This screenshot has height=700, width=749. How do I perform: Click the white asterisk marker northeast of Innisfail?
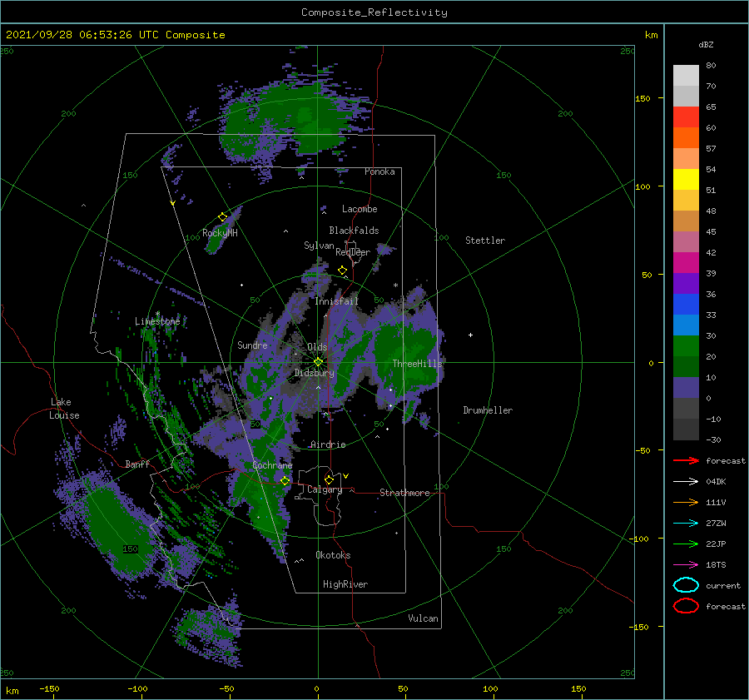click(395, 285)
